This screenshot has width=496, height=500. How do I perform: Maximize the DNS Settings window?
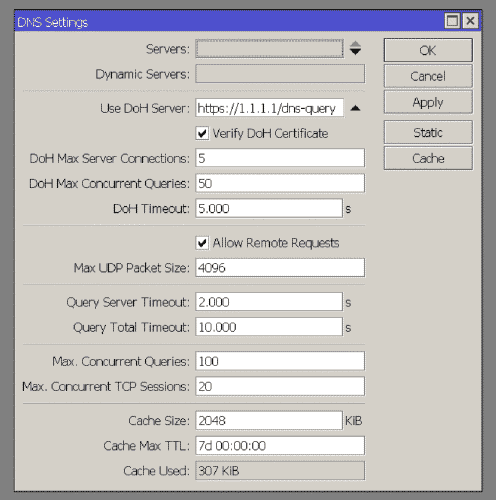452,21
